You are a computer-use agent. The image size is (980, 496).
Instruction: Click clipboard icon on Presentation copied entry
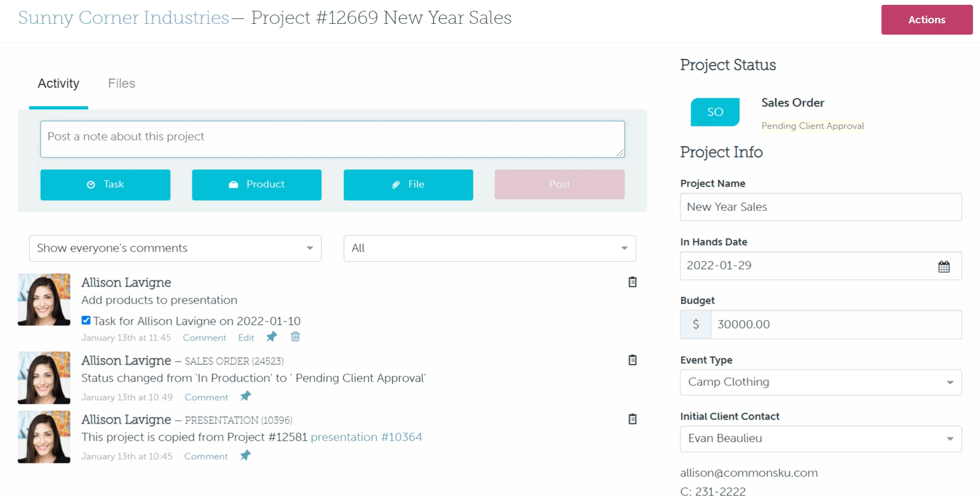click(x=632, y=419)
